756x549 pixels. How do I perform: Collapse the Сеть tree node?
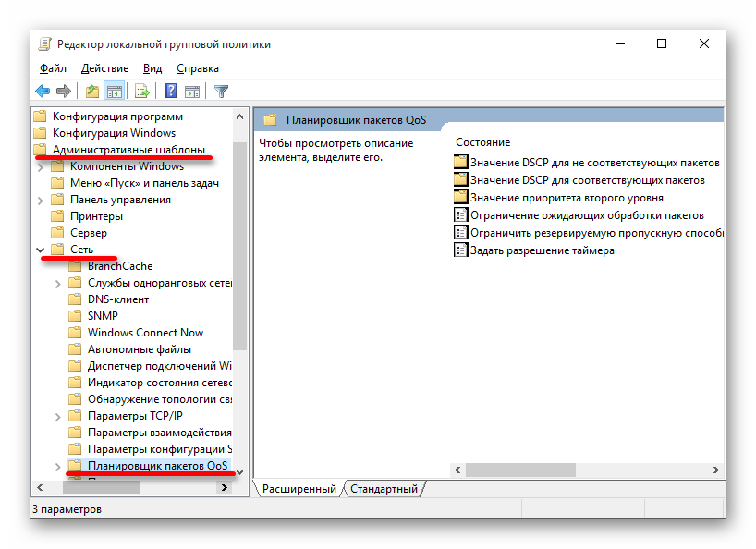(x=40, y=250)
